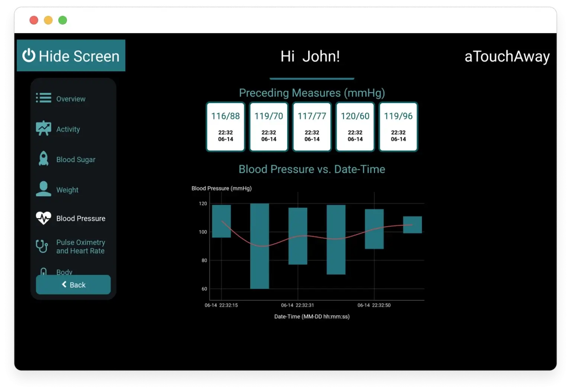
Task: Click the 119/96 measurement card
Action: pyautogui.click(x=398, y=127)
